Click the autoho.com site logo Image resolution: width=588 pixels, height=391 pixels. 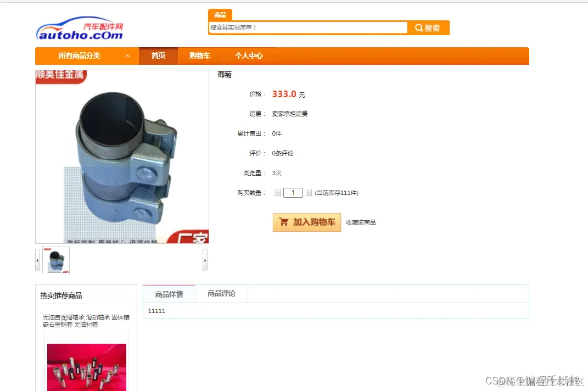80,28
